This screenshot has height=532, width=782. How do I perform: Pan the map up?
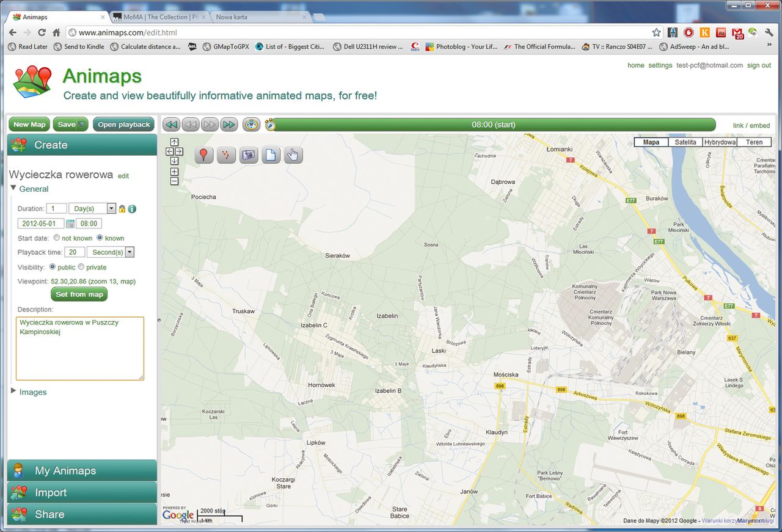click(174, 142)
